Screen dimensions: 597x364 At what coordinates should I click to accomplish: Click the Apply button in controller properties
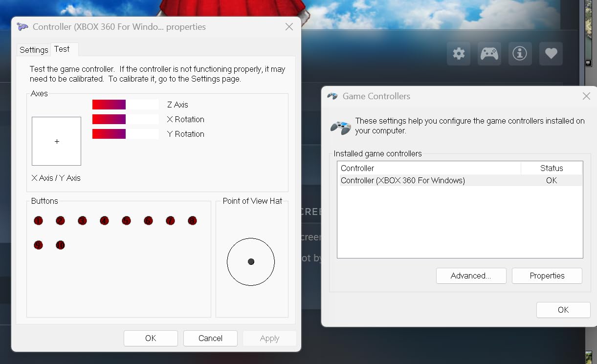[x=269, y=338]
